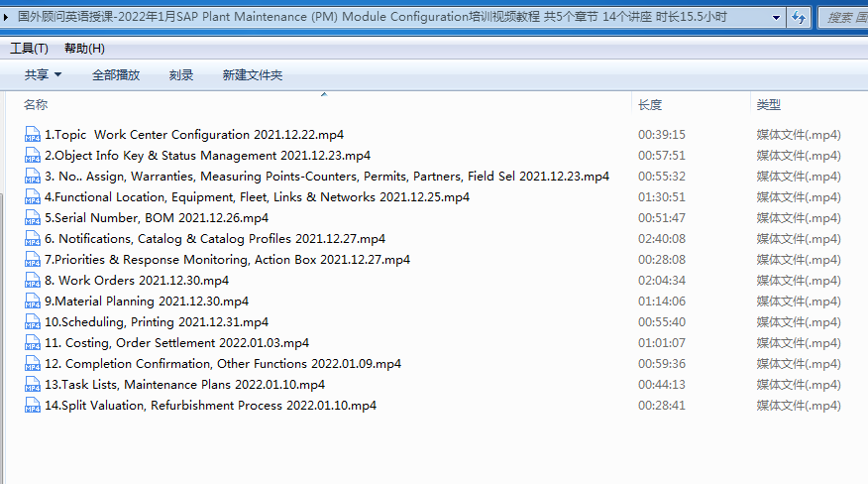Click MP4 icon of 5.Serial Number, BOM file
868x484 pixels.
point(33,218)
